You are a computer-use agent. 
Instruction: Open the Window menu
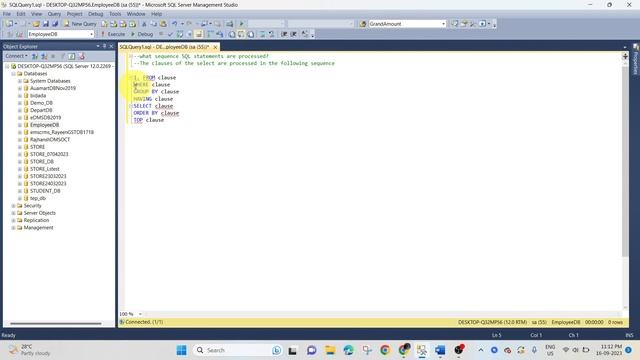click(x=136, y=14)
